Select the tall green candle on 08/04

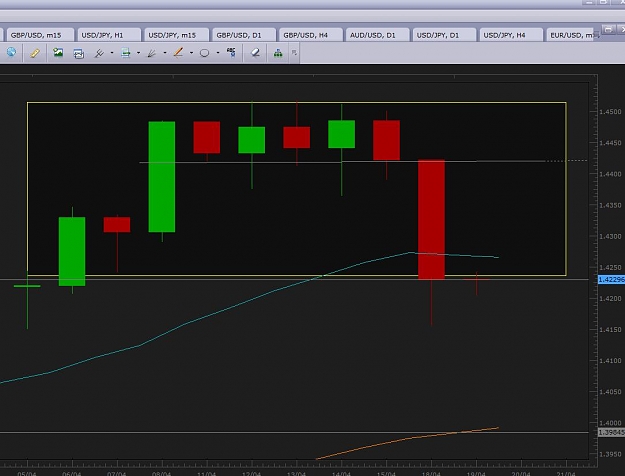tap(161, 177)
